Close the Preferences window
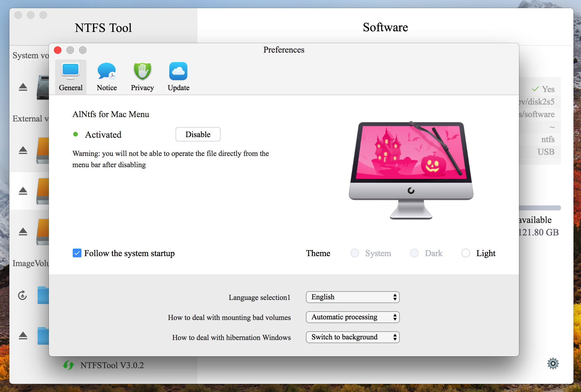 point(58,50)
